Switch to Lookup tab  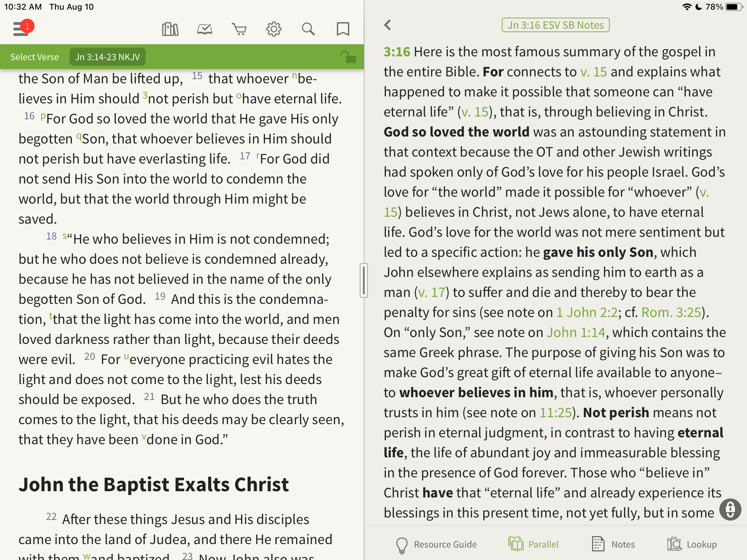click(692, 544)
